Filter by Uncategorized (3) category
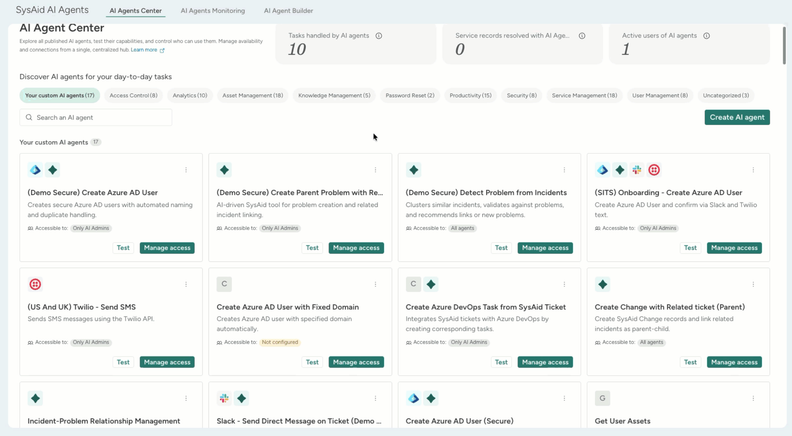 pos(726,95)
